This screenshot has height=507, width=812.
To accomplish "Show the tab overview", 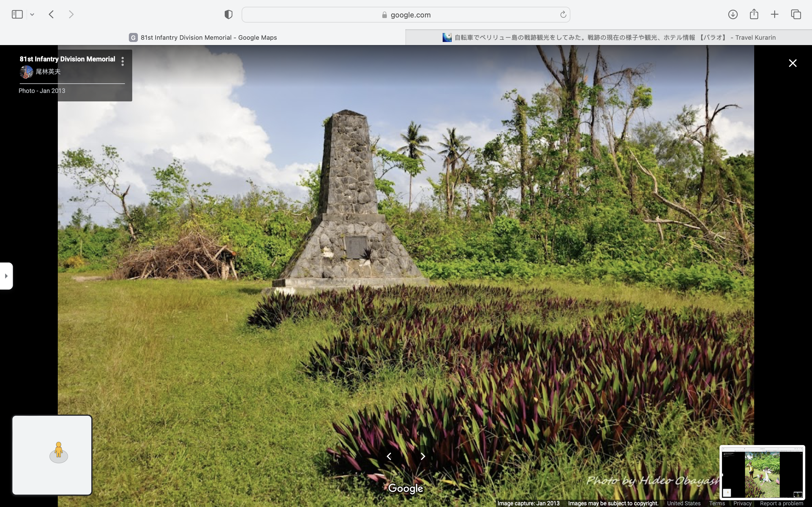I will [x=796, y=14].
